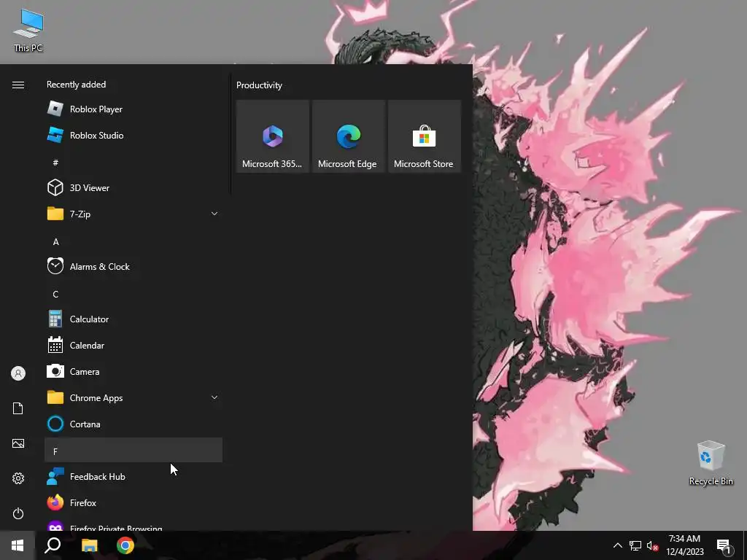Open the Calendar app
This screenshot has width=747, height=560.
(x=133, y=345)
